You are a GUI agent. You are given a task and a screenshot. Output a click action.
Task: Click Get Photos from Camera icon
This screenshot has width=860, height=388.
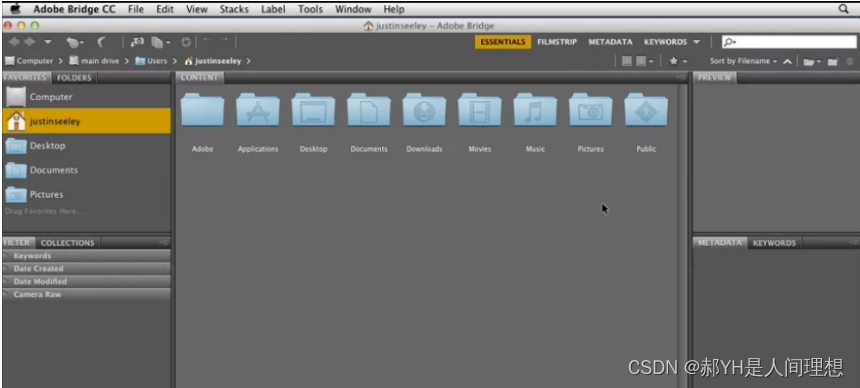137,42
